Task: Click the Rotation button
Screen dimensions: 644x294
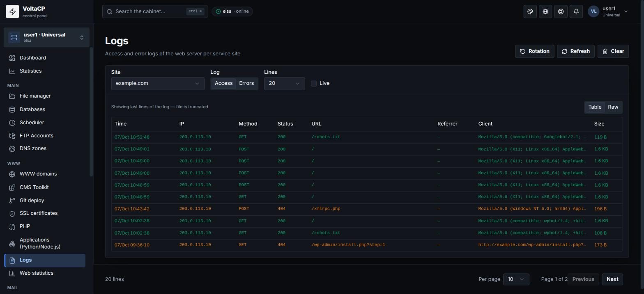Action: click(534, 51)
